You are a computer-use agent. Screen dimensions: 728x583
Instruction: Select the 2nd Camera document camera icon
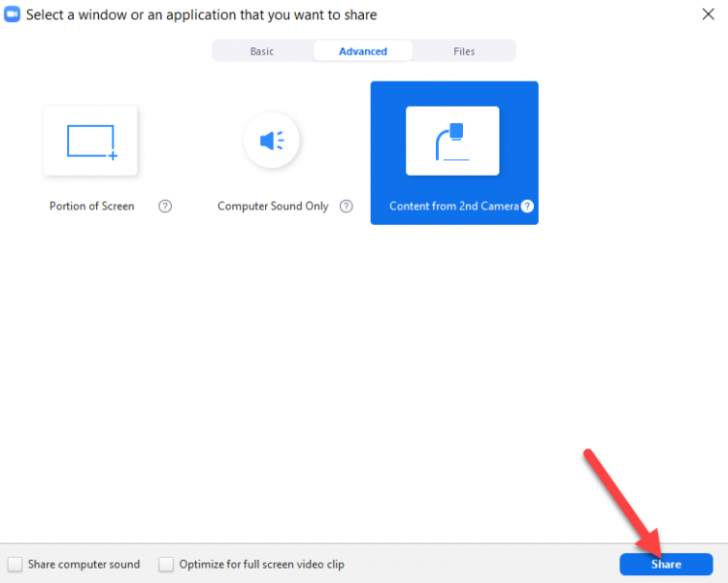click(x=452, y=142)
